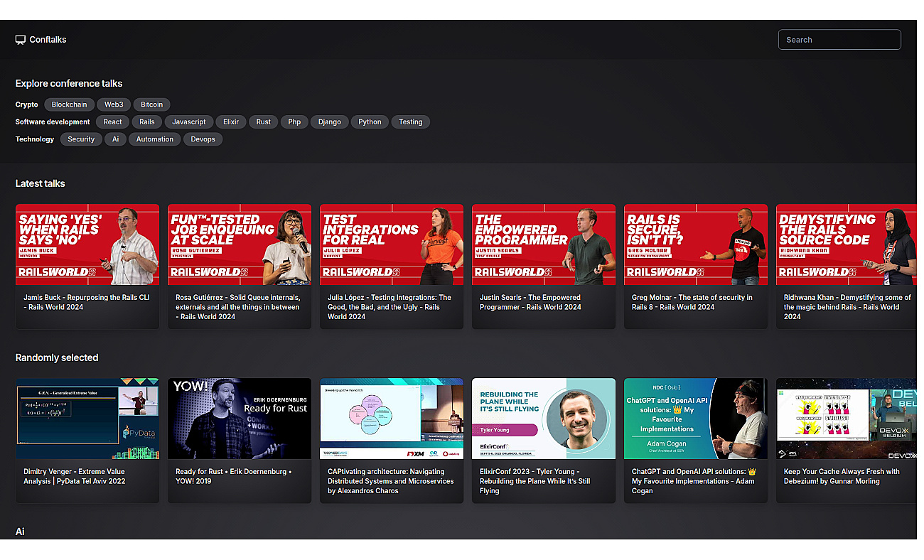This screenshot has height=560, width=924.
Task: Open the PyData Extreme Value Analysis thumbnail
Action: (x=87, y=419)
